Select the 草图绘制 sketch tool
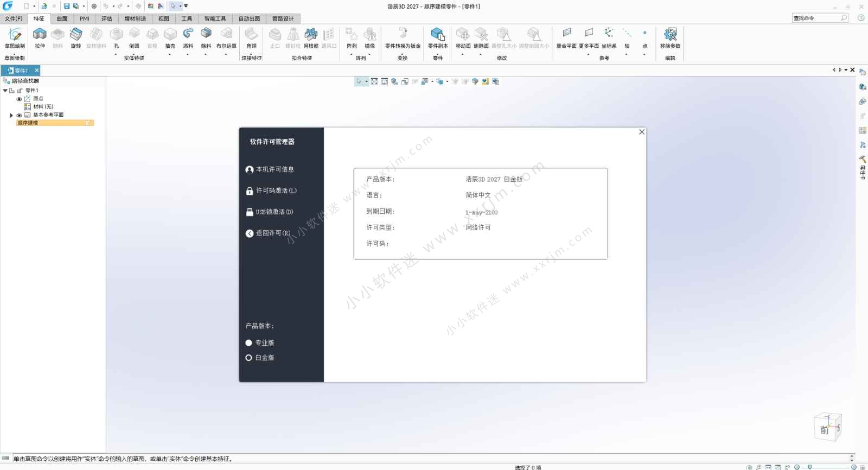 point(15,37)
